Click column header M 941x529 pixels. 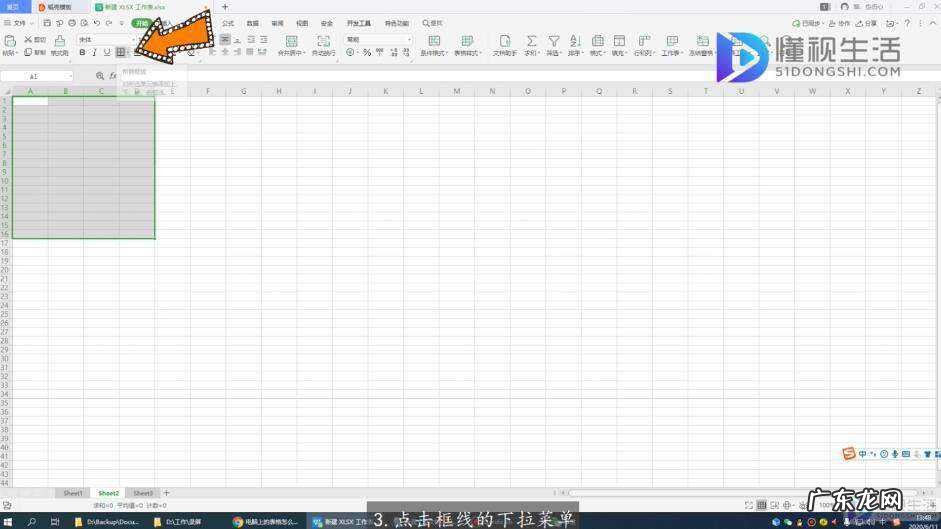457,91
